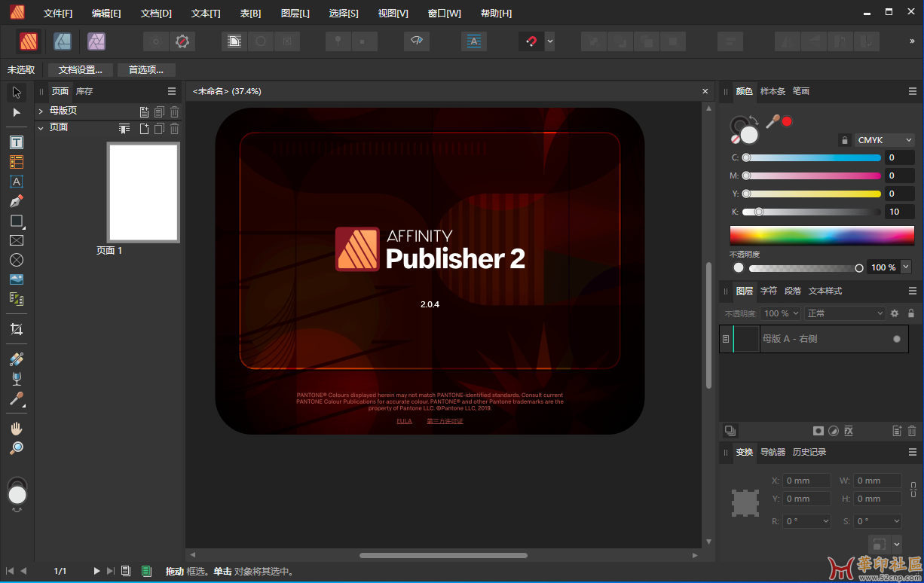
Task: Click the K slider handle
Action: pos(759,212)
